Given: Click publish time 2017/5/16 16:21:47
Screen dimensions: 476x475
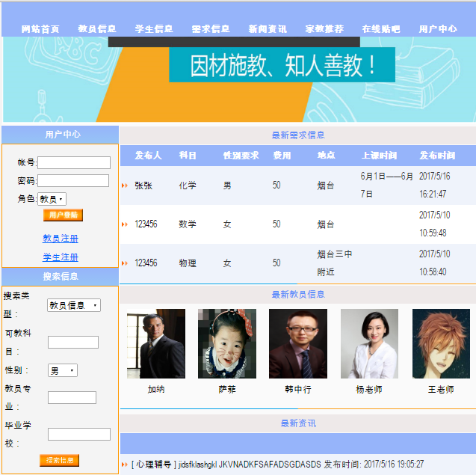Looking at the screenshot, I should click(434, 185).
